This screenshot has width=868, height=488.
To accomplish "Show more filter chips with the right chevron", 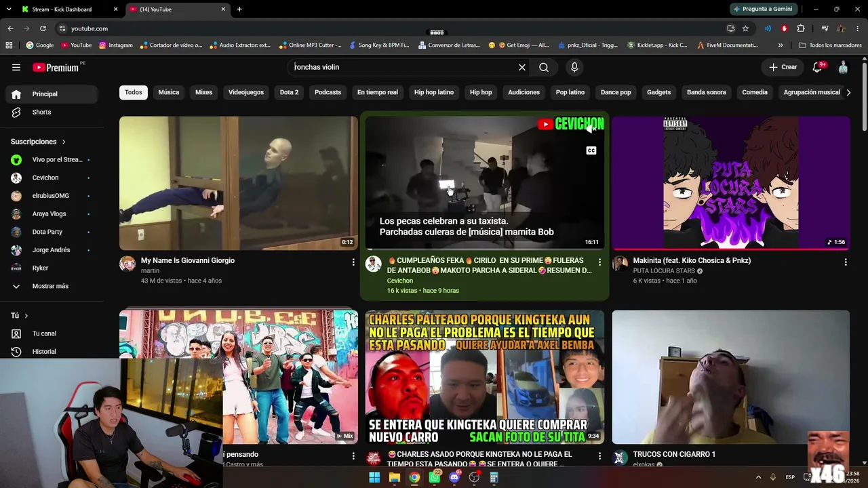I will pos(848,92).
